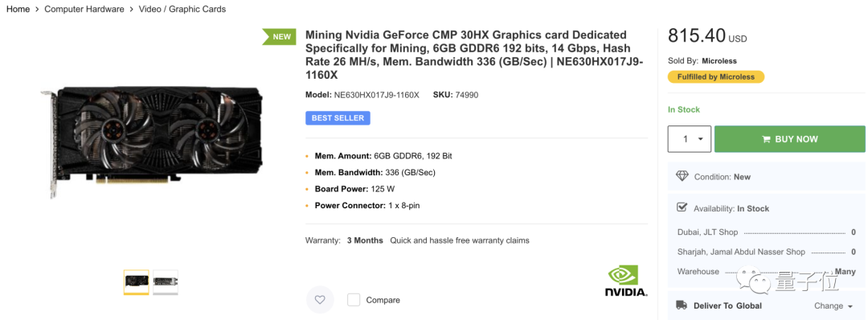Tick the Compare checkbox
Image resolution: width=868 pixels, height=320 pixels.
(x=354, y=300)
